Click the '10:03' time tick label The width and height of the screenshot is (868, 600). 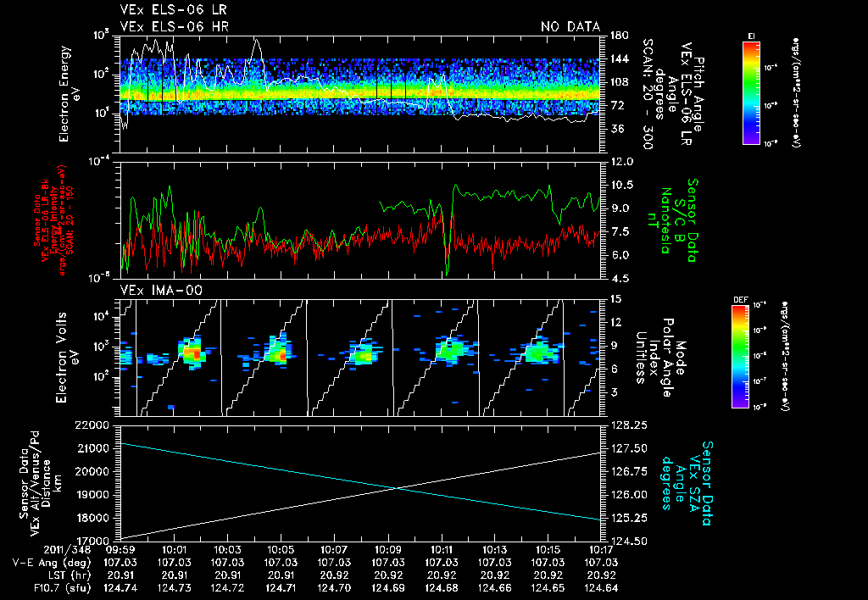[227, 550]
